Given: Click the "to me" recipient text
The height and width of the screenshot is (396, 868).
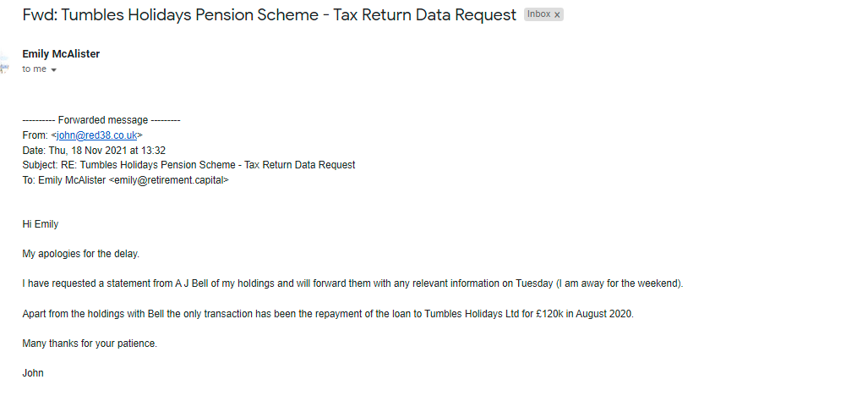Looking at the screenshot, I should [35, 69].
